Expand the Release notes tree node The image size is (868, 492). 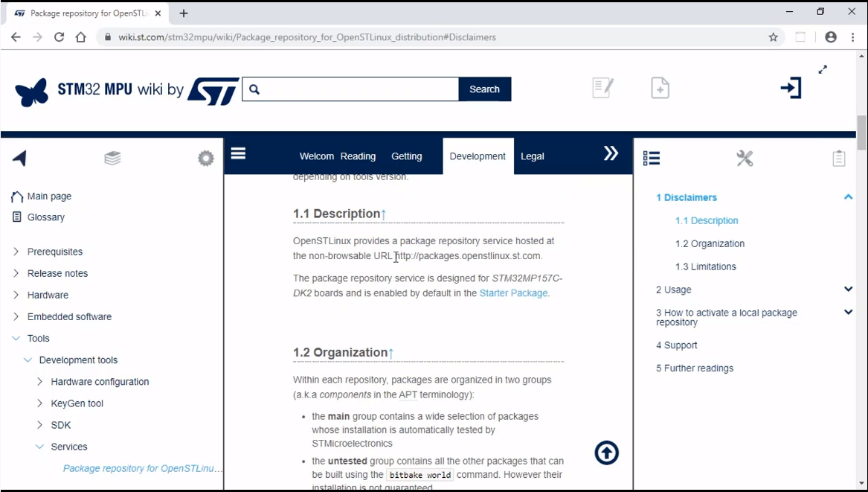coord(16,273)
